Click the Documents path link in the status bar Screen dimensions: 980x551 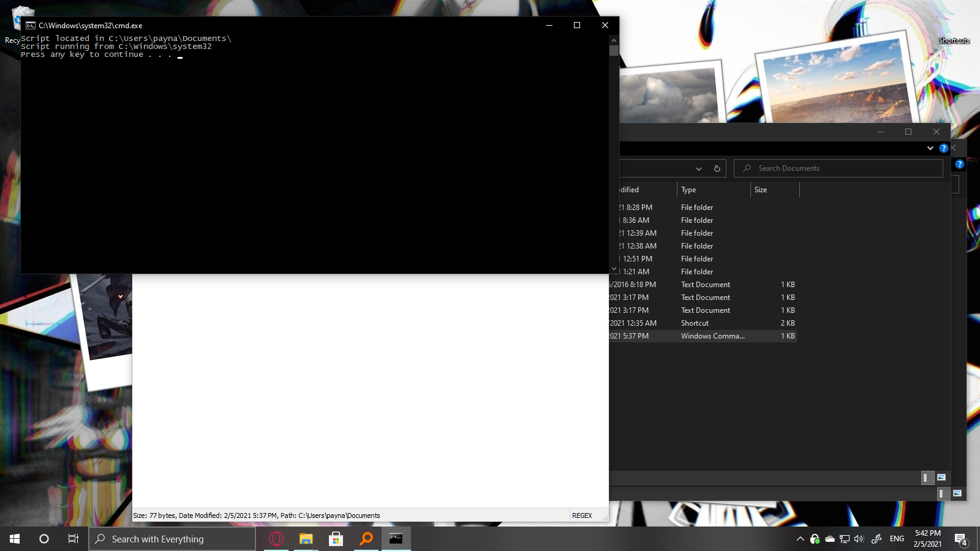[x=363, y=515]
